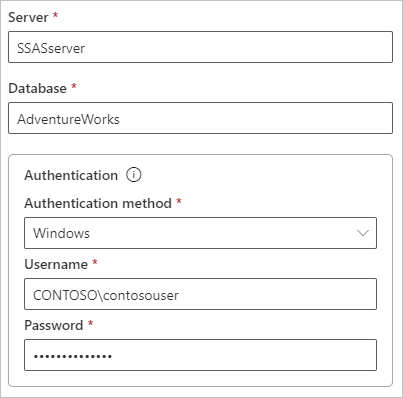Viewport: 403px width, 398px height.
Task: Click the Database field with AdventureWorks
Action: pos(200,118)
